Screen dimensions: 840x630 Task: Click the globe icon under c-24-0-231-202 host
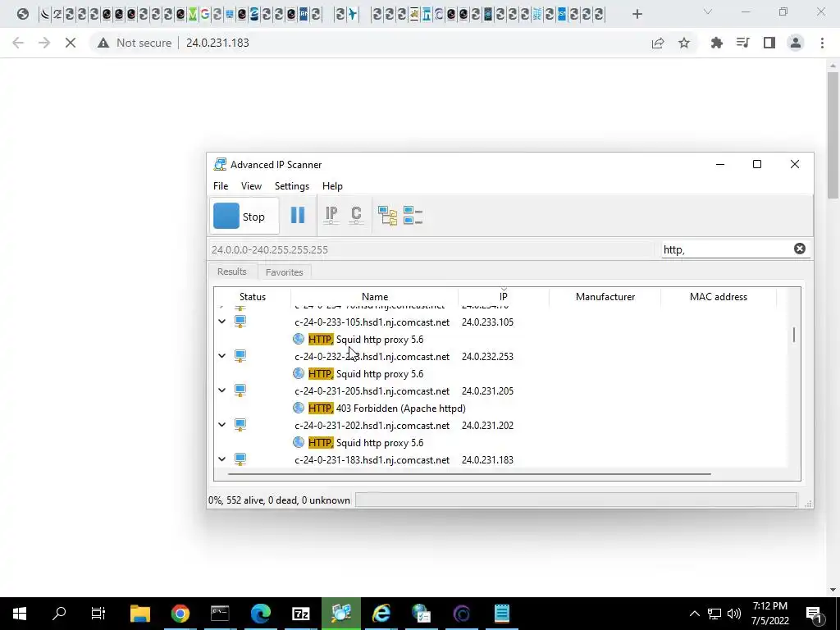pos(299,442)
